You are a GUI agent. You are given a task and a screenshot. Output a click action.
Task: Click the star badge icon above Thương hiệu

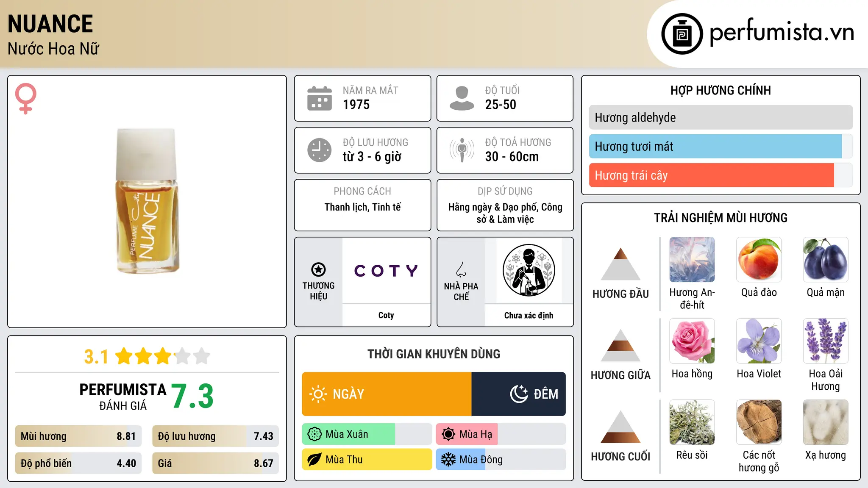pos(318,269)
